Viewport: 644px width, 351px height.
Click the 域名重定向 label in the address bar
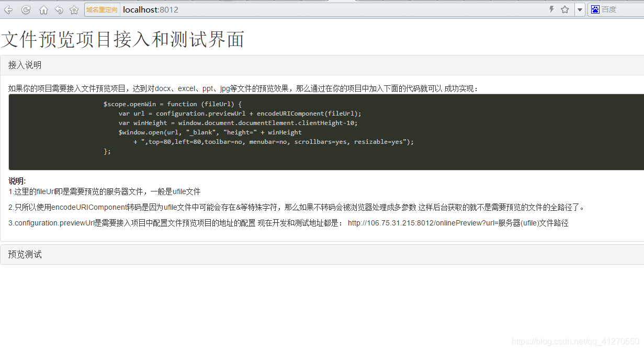pos(102,9)
